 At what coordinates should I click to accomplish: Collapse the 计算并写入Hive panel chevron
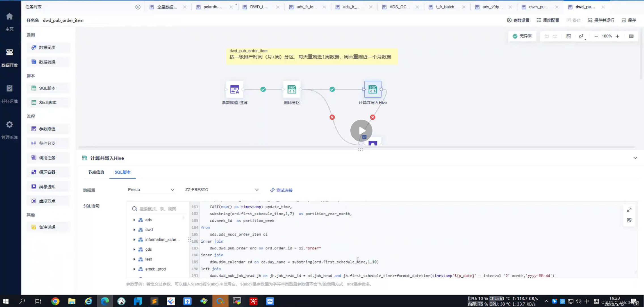[635, 158]
